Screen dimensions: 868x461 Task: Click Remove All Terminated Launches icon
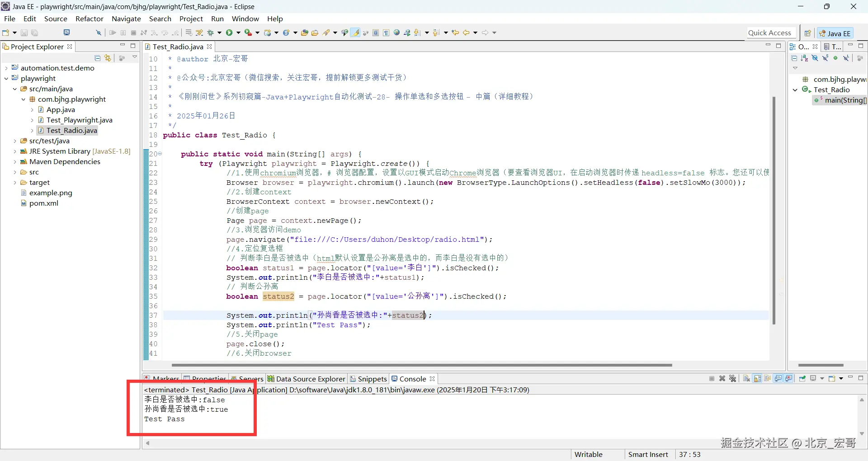[733, 379]
